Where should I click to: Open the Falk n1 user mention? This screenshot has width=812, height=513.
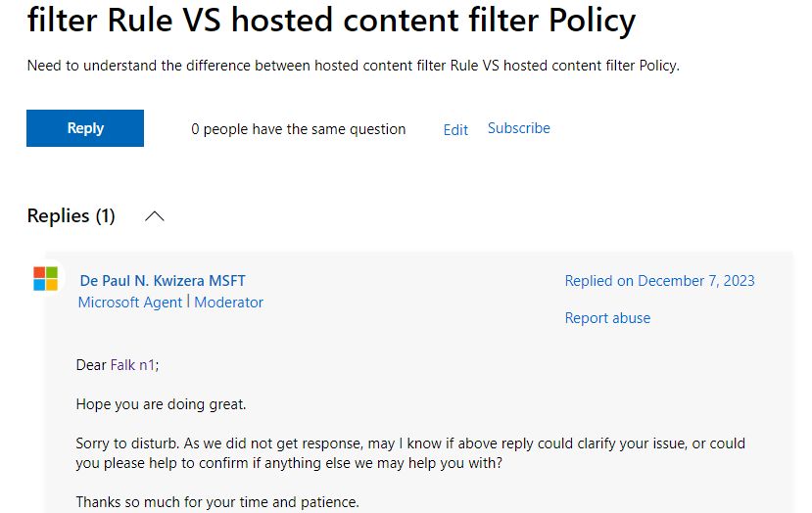132,365
